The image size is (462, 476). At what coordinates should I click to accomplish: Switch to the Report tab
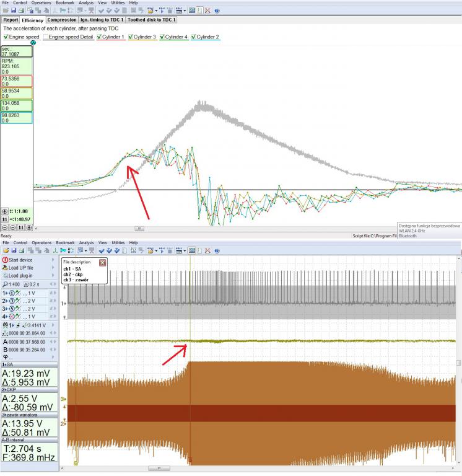[11, 20]
